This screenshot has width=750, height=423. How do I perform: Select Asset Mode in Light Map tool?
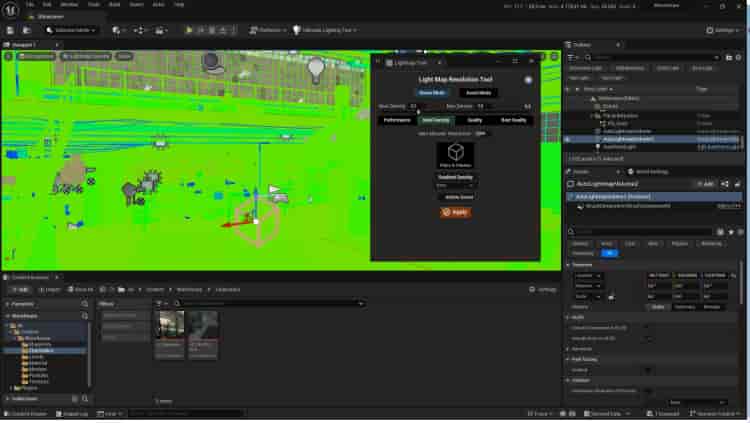tap(478, 93)
